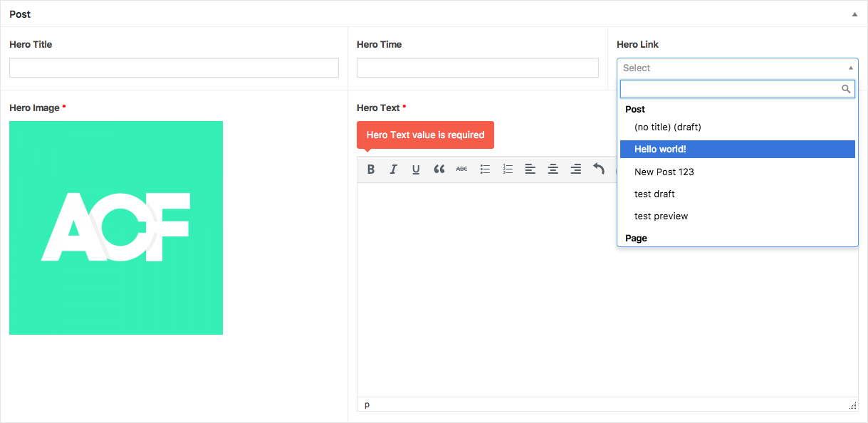Screen dimensions: 868x423
Task: Apply italic formatting in Hero Text
Action: click(x=393, y=169)
